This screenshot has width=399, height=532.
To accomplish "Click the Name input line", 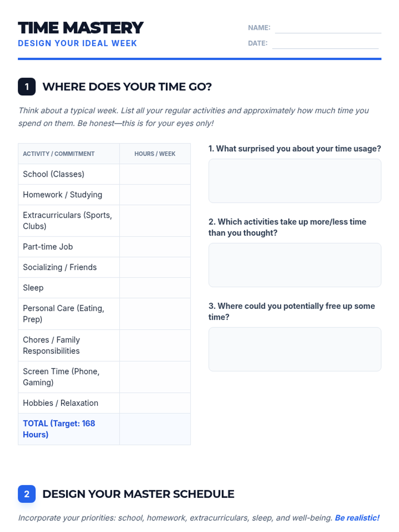I will coord(328,28).
